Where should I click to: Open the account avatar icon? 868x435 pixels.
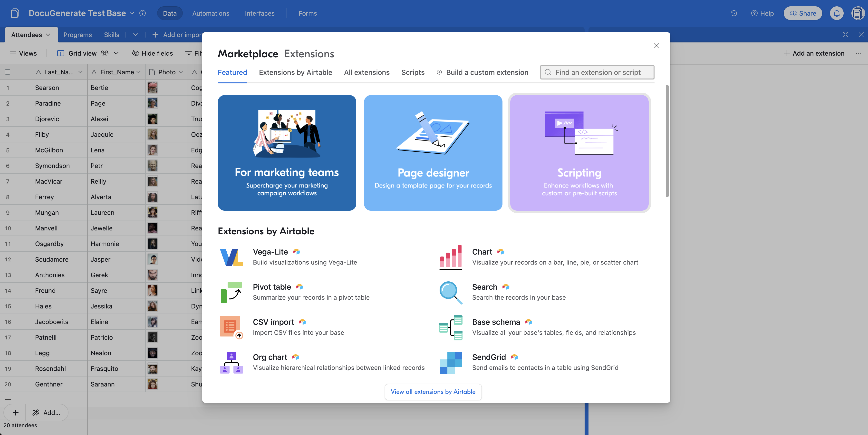point(858,13)
